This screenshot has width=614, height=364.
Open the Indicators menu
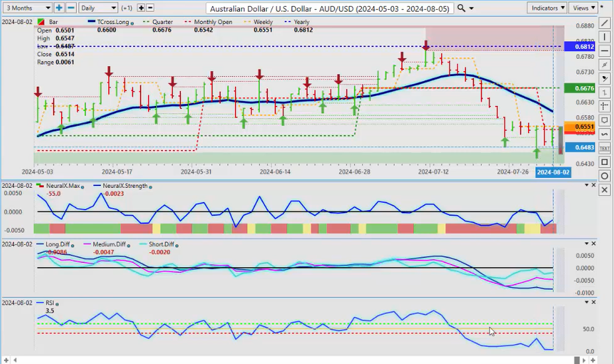548,8
